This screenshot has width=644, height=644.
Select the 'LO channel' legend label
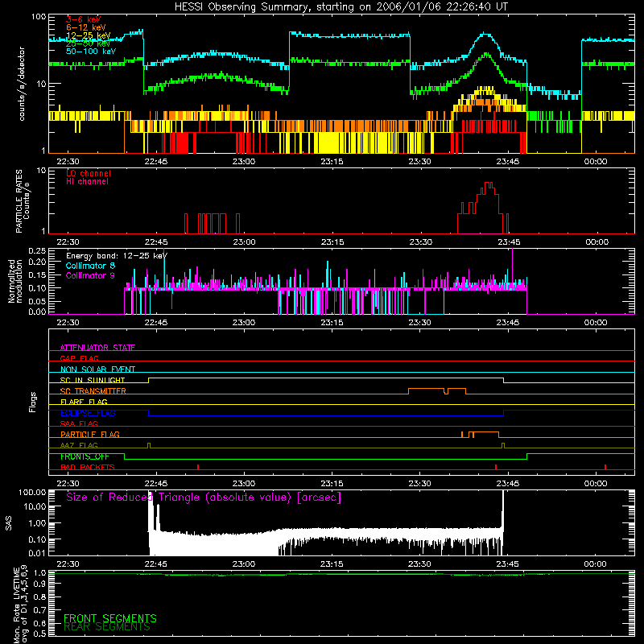point(89,173)
